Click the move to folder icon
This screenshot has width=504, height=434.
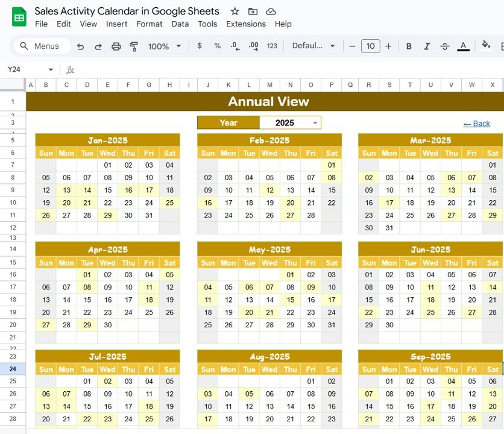[253, 11]
